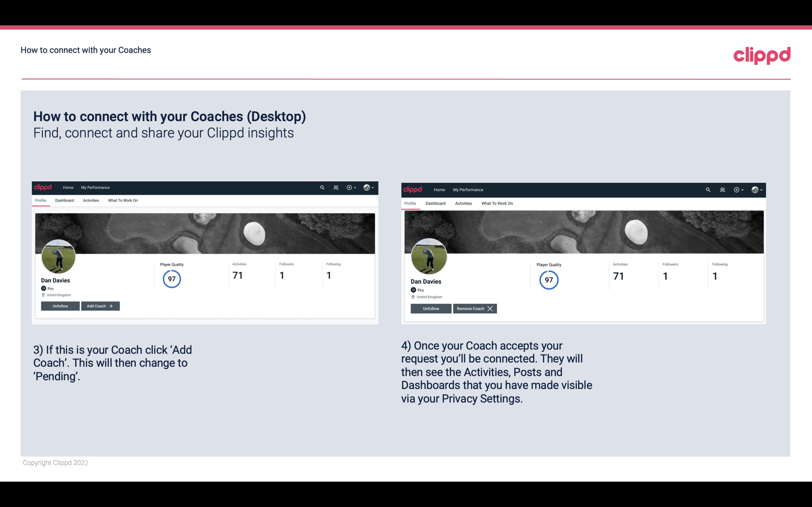Toggle 'What To Work On' tab visibility
Viewport: 812px width, 507px height.
[x=123, y=200]
